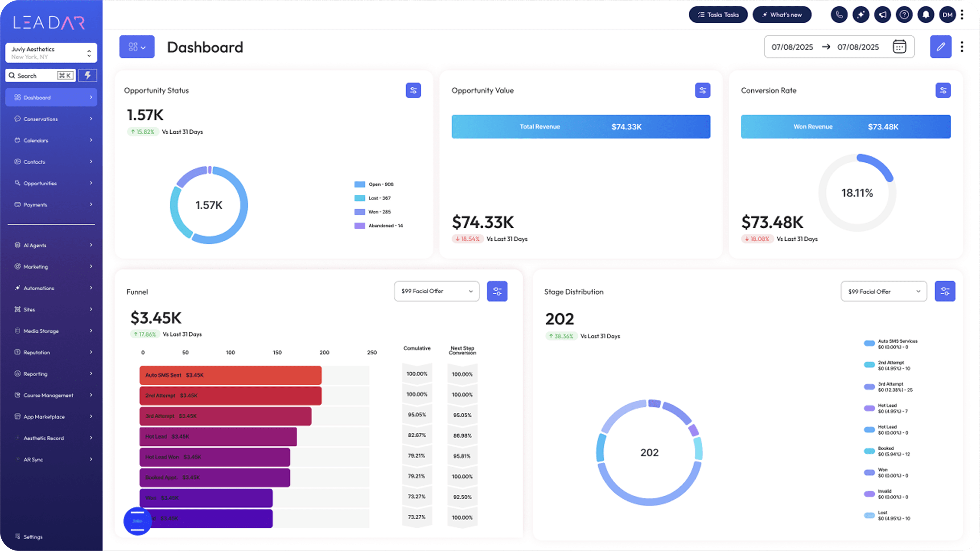Open the Funnel $99 Facial Offer dropdown
This screenshot has height=551, width=980.
click(x=436, y=291)
